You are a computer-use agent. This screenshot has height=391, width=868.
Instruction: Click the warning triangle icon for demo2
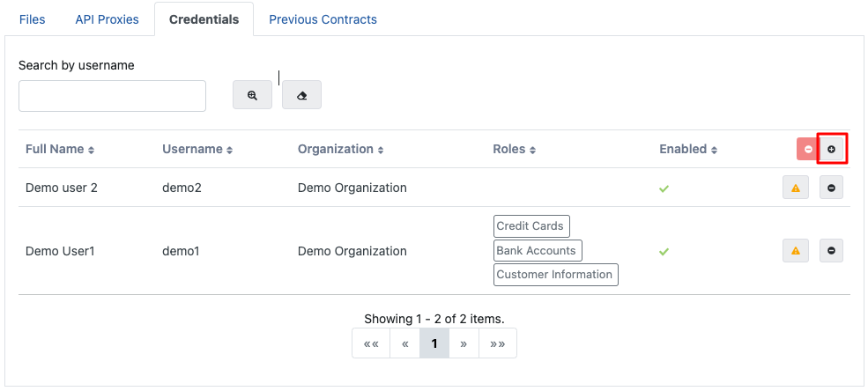click(x=795, y=188)
